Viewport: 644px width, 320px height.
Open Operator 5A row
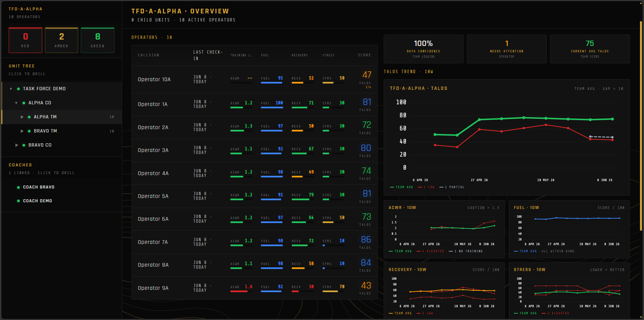pyautogui.click(x=255, y=196)
